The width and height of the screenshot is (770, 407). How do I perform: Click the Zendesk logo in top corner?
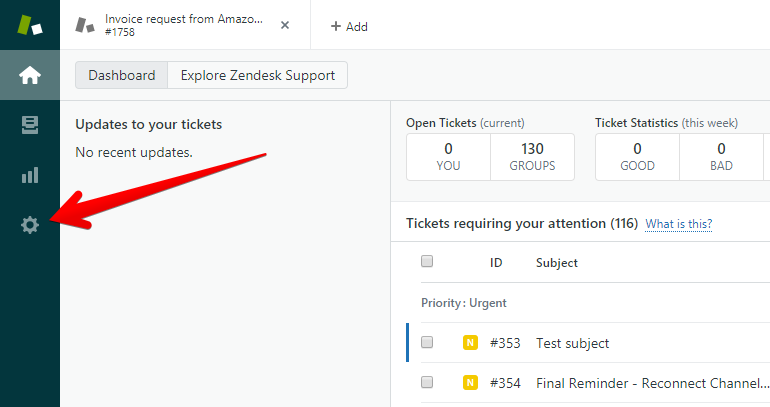coord(29,25)
